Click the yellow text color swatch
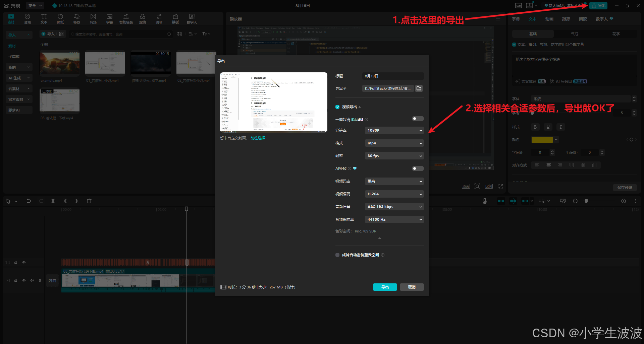The height and width of the screenshot is (344, 644). pos(542,140)
